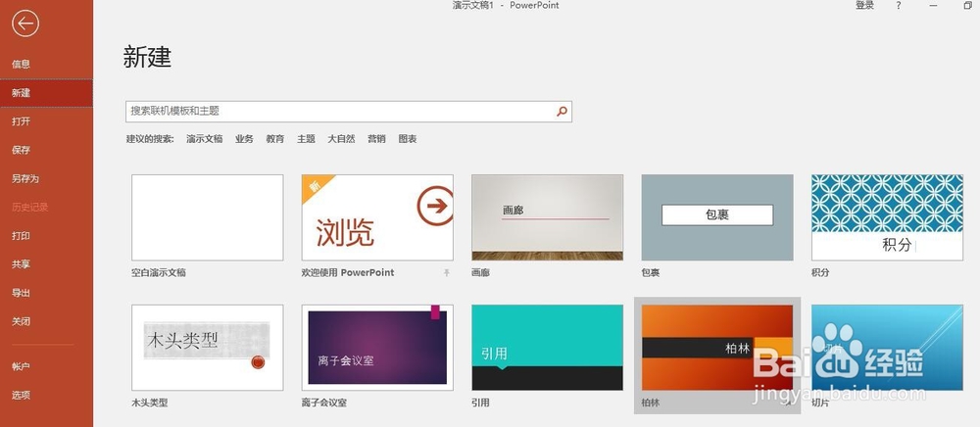Search suggested term 图表
The height and width of the screenshot is (427, 980).
408,139
